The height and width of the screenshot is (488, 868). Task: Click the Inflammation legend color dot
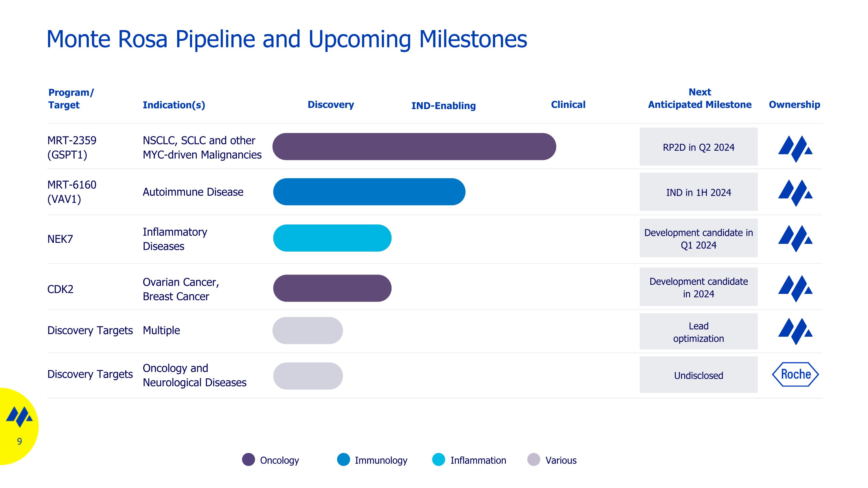(x=438, y=460)
